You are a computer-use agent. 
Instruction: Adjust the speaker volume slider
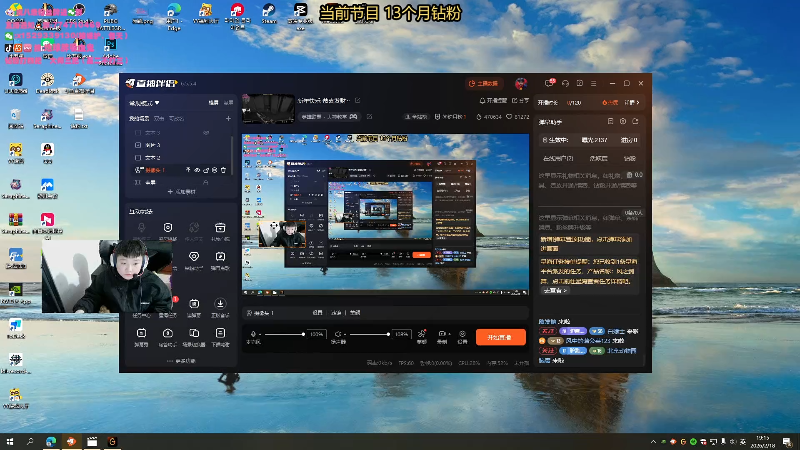point(370,334)
